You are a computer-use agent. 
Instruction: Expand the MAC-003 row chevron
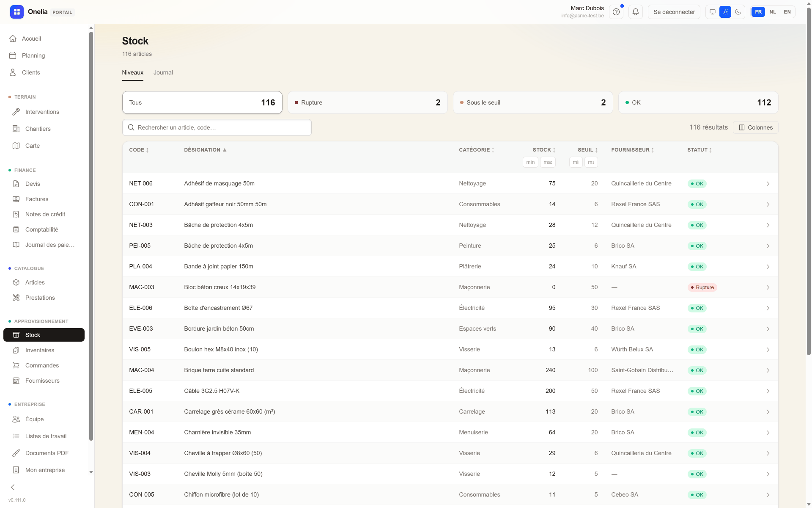(768, 287)
